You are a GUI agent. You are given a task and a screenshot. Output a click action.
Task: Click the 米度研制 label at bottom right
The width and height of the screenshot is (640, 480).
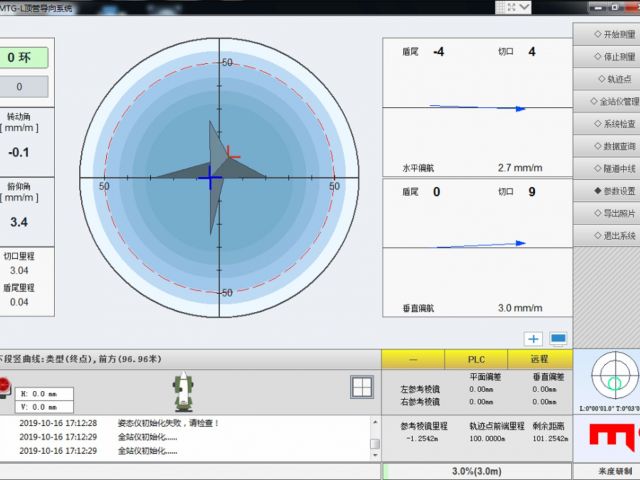click(x=615, y=471)
